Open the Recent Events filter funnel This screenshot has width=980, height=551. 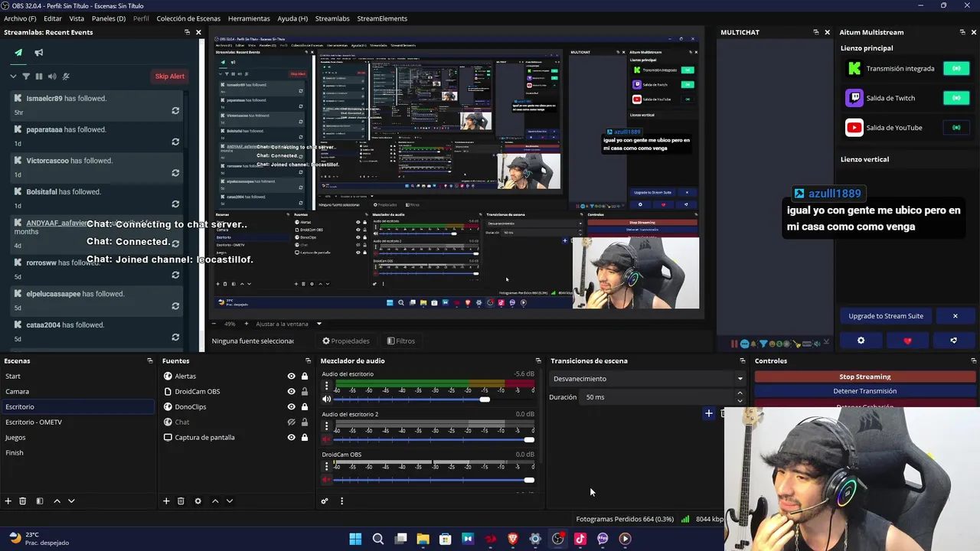26,77
